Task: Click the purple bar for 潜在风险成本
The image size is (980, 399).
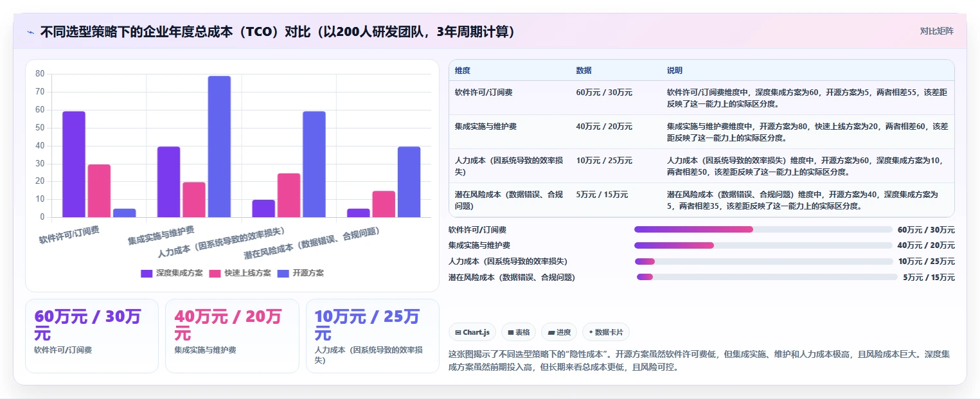Action: point(359,213)
